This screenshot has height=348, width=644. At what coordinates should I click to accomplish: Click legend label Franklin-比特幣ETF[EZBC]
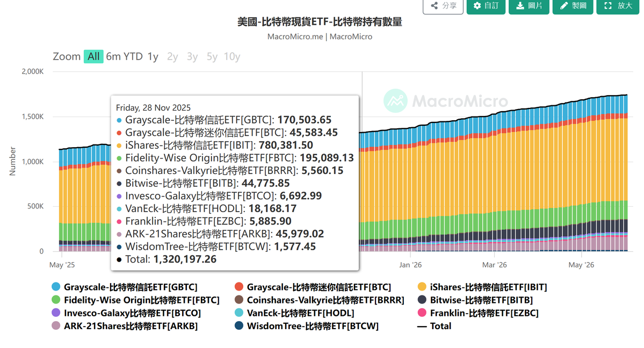click(484, 313)
